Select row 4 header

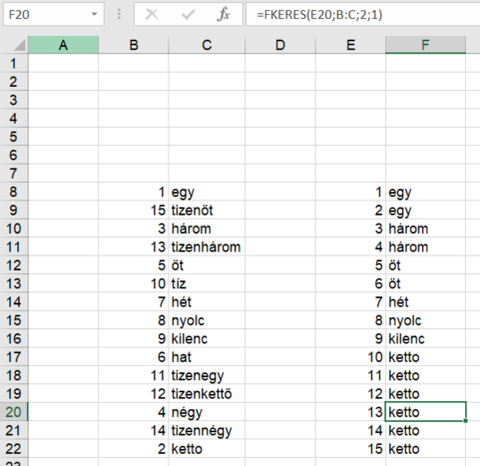(x=14, y=118)
